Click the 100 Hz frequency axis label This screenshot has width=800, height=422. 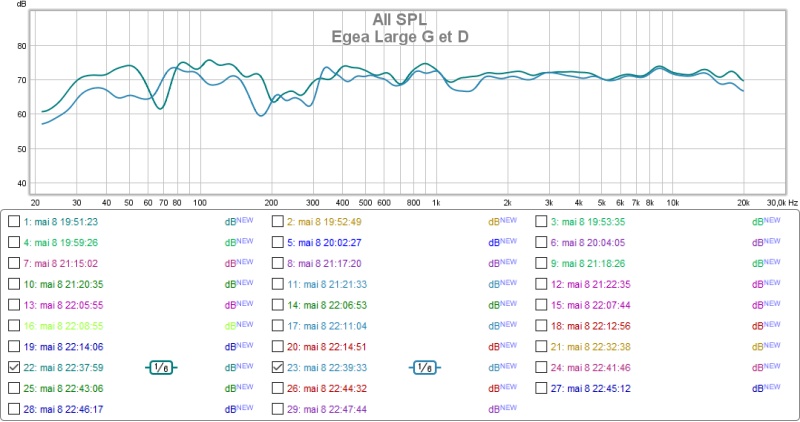pos(199,203)
